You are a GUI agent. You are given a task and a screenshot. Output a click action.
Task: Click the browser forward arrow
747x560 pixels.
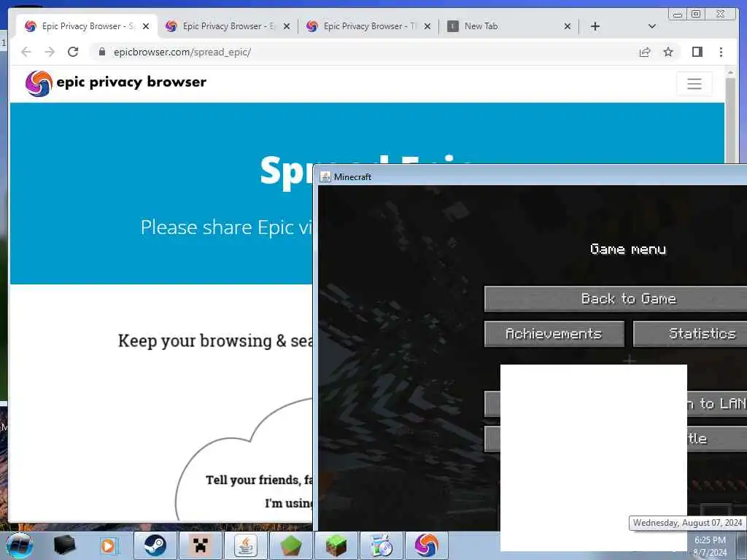pyautogui.click(x=50, y=52)
